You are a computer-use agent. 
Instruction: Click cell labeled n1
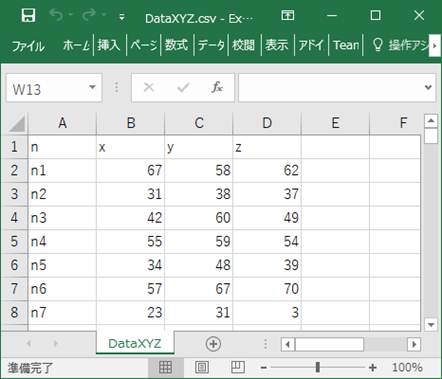tap(62, 171)
